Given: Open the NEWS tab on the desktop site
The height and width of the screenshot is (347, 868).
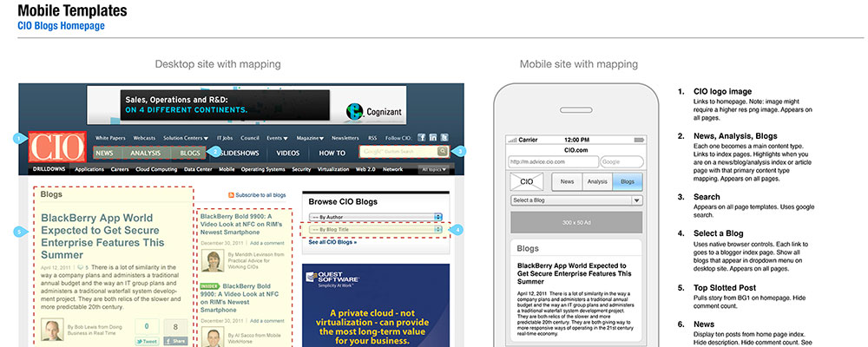Looking at the screenshot, I should pyautogui.click(x=104, y=153).
